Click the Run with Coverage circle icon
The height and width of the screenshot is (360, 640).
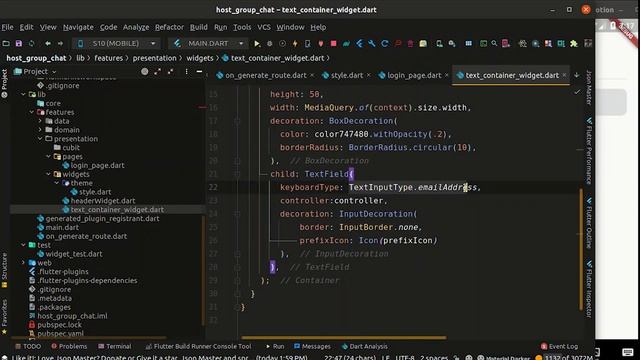click(x=282, y=43)
